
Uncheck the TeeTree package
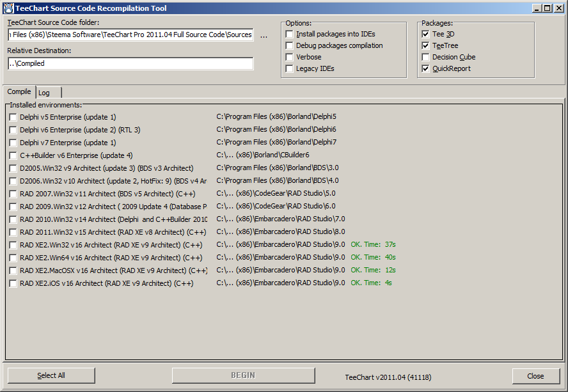coord(425,45)
